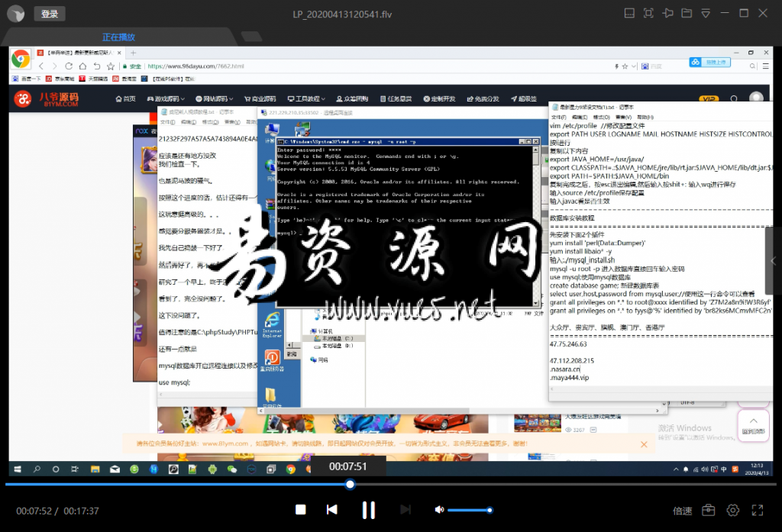Open the 倍速 playback speed menu
This screenshot has width=782, height=532.
pyautogui.click(x=682, y=511)
